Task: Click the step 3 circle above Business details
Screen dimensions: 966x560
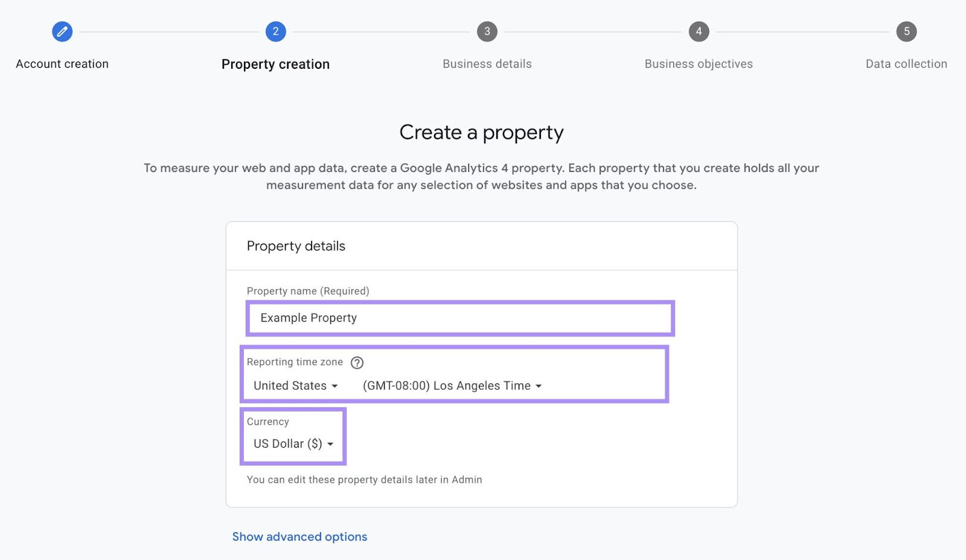Action: pos(487,31)
